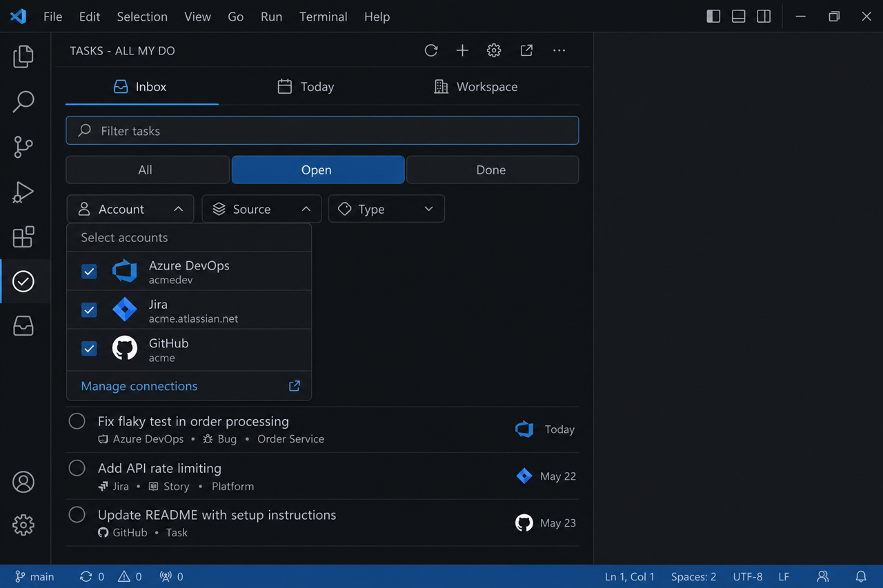Image resolution: width=883 pixels, height=588 pixels.
Task: Open the Run menu
Action: tap(272, 17)
